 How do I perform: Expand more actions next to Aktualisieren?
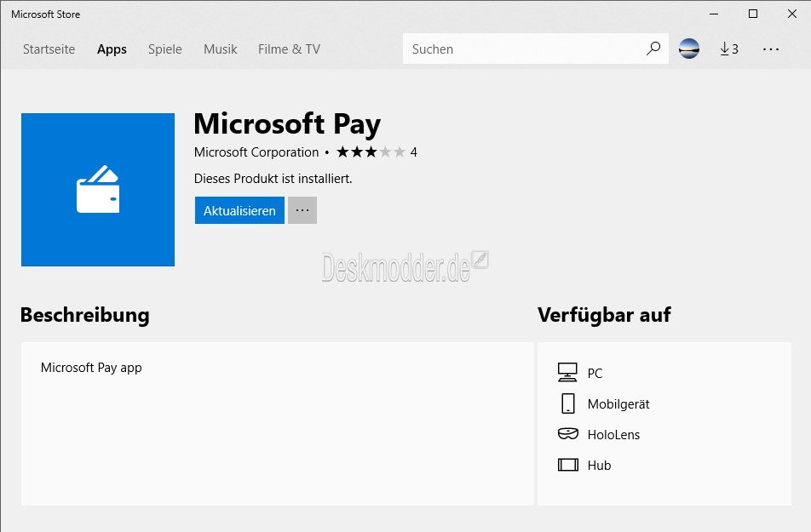pos(302,210)
